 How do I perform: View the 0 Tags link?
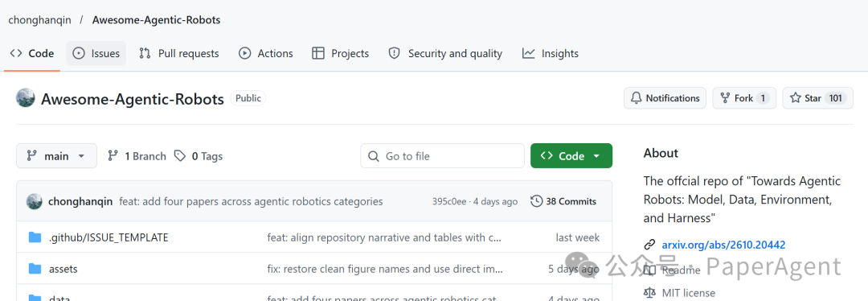199,156
